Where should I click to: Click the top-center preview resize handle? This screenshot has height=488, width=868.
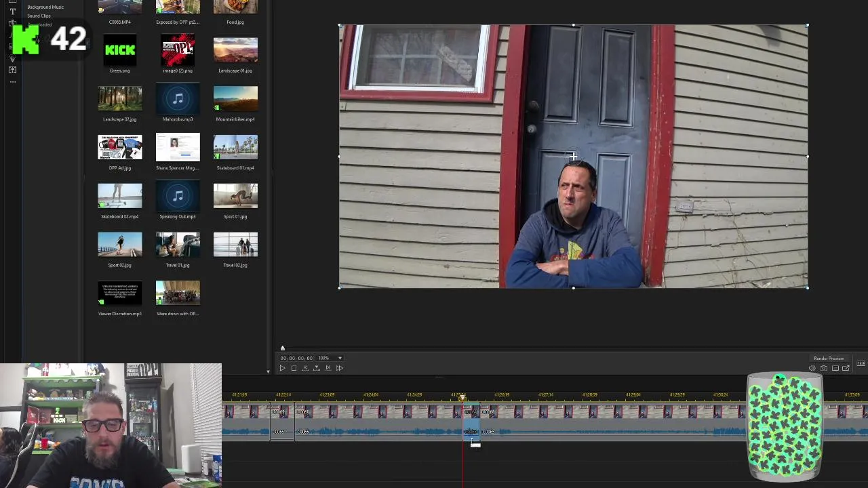[574, 25]
